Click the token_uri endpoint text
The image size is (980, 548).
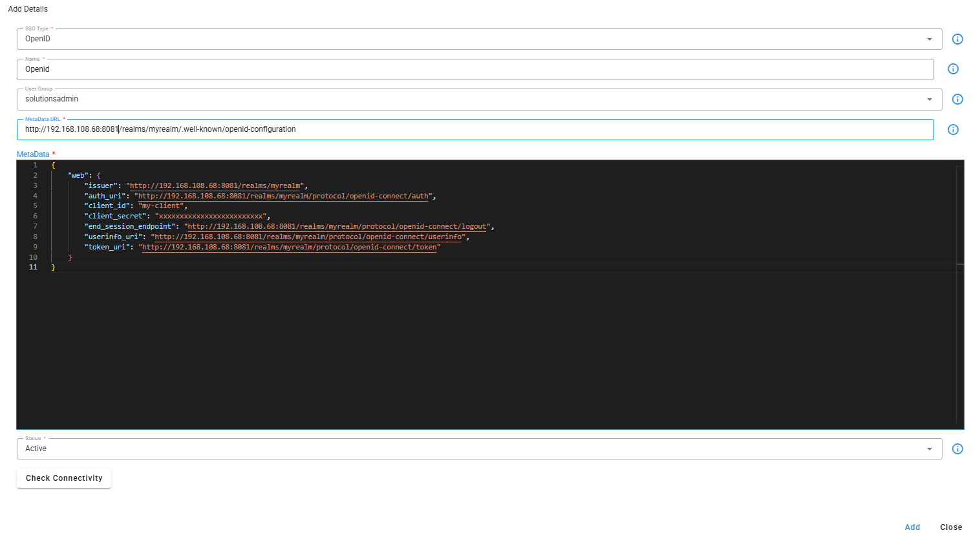[x=290, y=247]
